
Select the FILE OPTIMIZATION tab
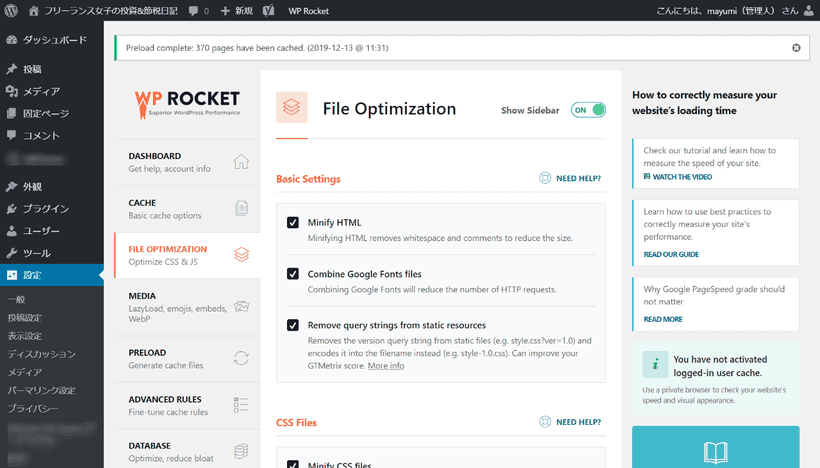(x=187, y=255)
